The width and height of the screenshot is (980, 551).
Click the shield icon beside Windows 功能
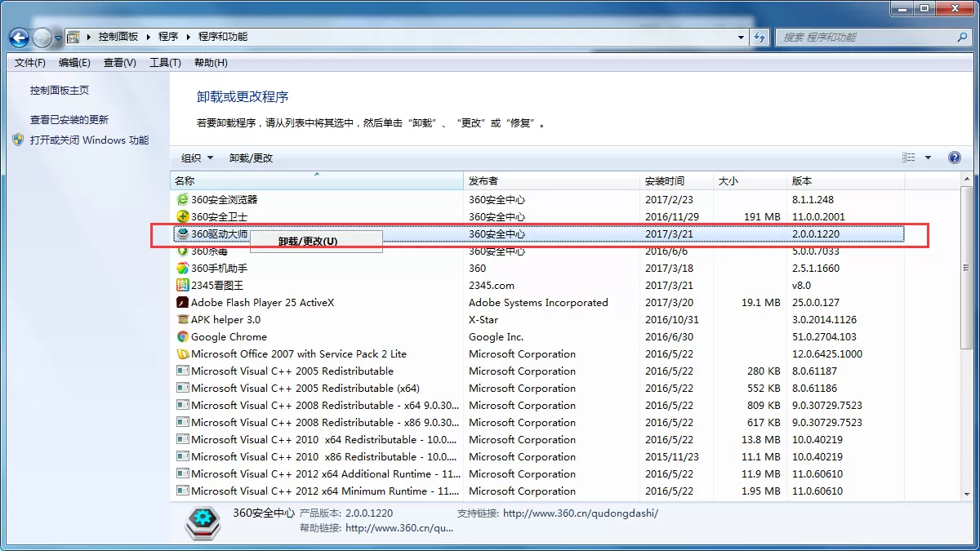[x=19, y=140]
